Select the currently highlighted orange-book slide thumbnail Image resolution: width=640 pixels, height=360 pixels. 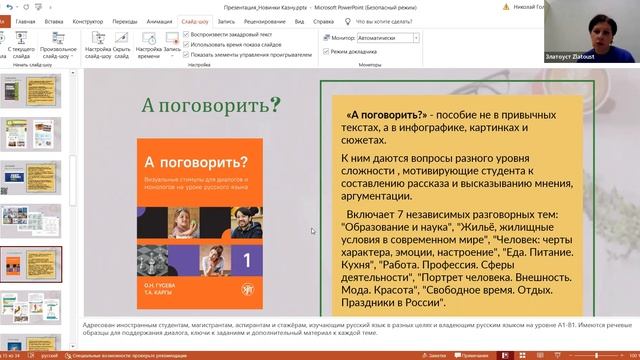(x=31, y=264)
